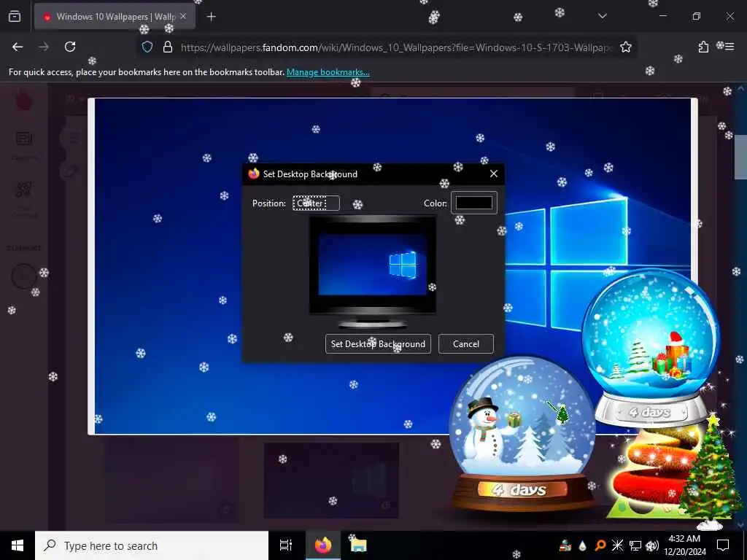The image size is (747, 560).
Task: Open the Extensions panel
Action: (703, 47)
